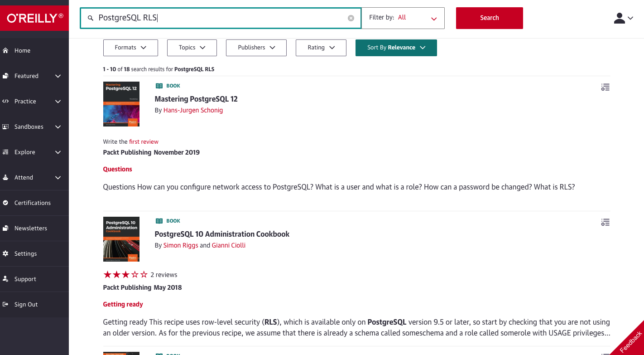The width and height of the screenshot is (644, 355).
Task: Click the Featured sidebar icon
Action: tap(5, 76)
